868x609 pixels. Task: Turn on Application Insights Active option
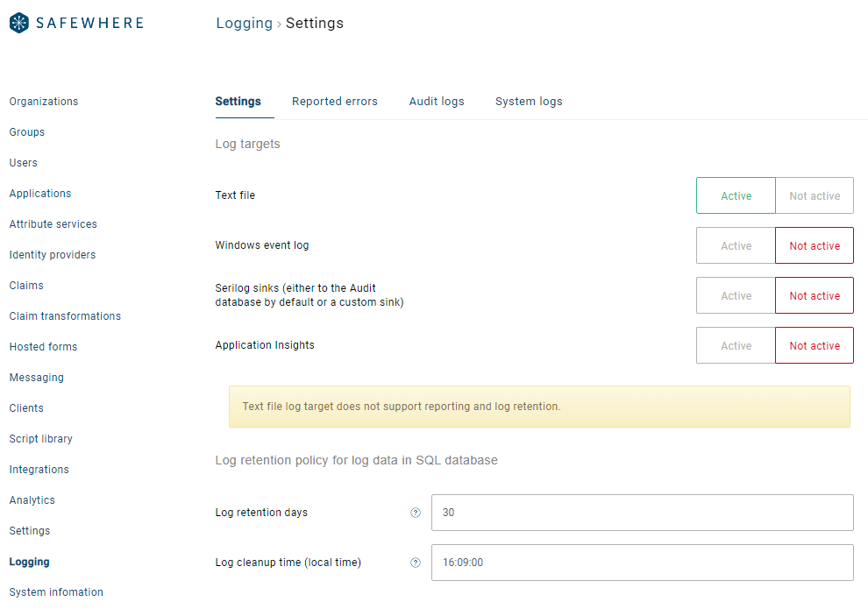tap(736, 346)
